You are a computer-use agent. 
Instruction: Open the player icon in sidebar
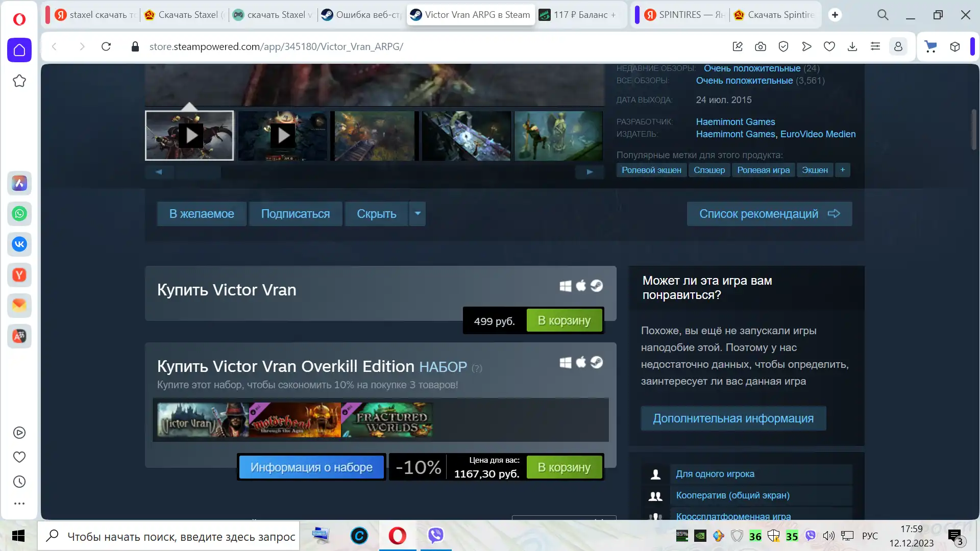[19, 433]
